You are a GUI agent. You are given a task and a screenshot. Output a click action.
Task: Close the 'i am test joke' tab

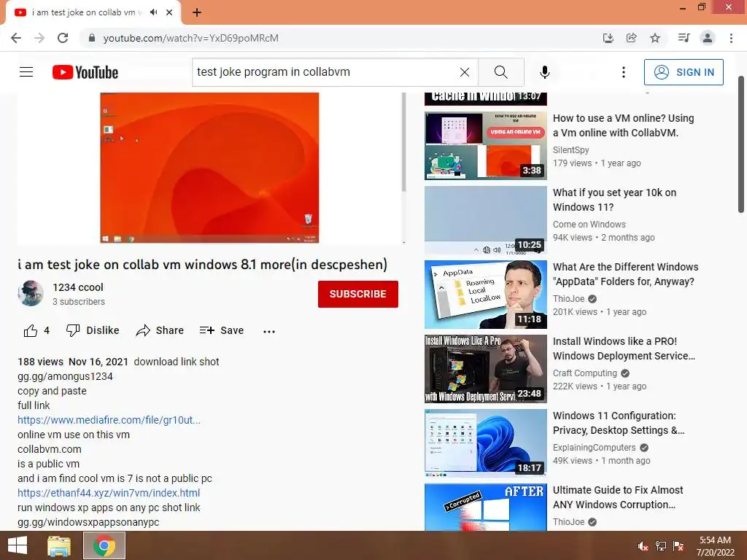[x=169, y=12]
